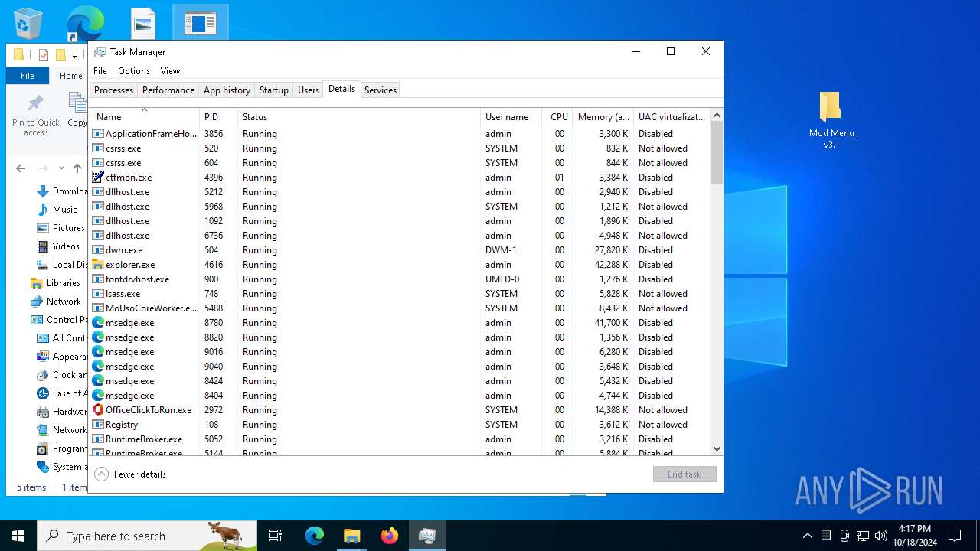
Task: Sort by the Status column header
Action: pos(359,117)
